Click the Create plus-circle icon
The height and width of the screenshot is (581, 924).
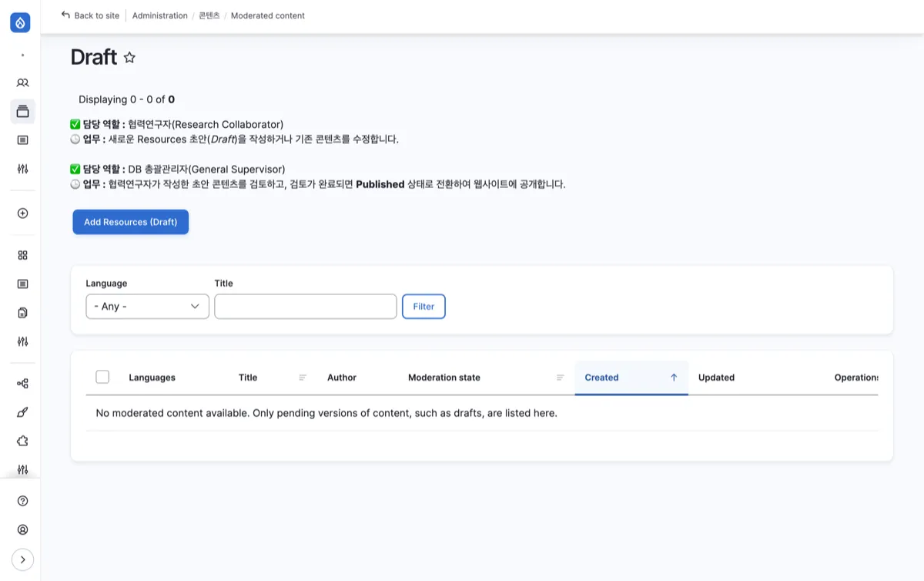(22, 213)
